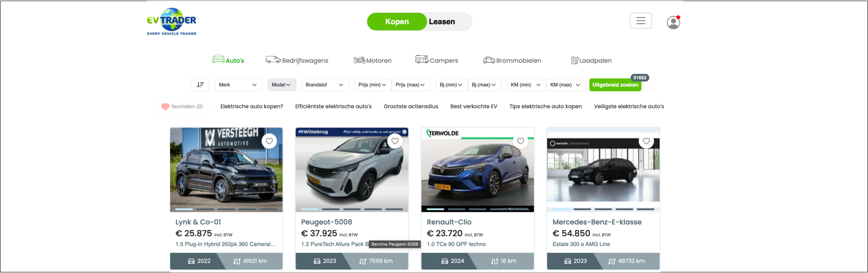Switch to Leasen mode
Screen dimensions: 868x273
click(x=442, y=22)
